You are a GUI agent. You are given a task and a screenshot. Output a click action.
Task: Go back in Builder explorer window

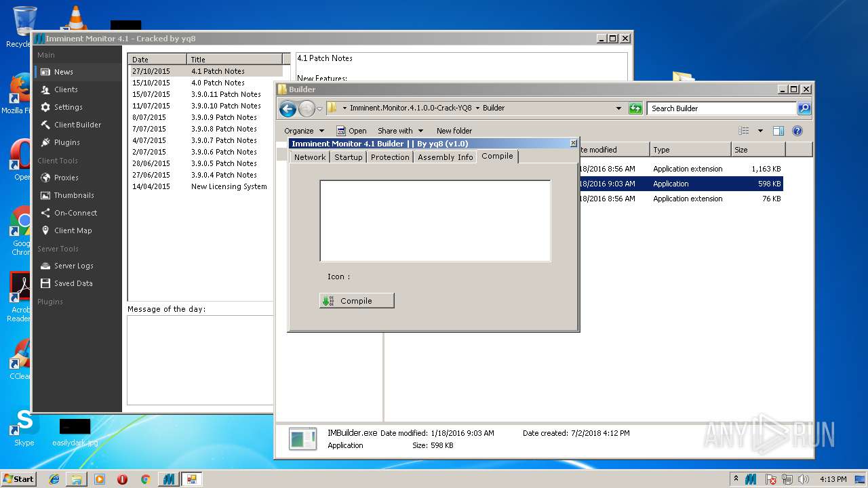[288, 108]
